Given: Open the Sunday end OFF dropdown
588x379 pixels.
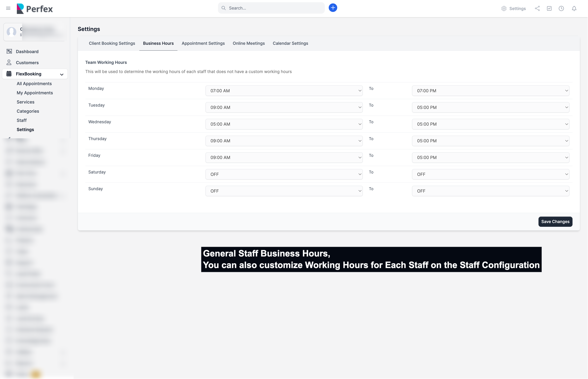Looking at the screenshot, I should tap(490, 191).
